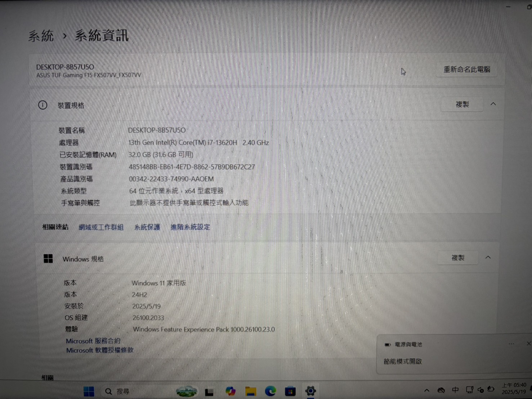Open the network status tray icon

coord(470,390)
